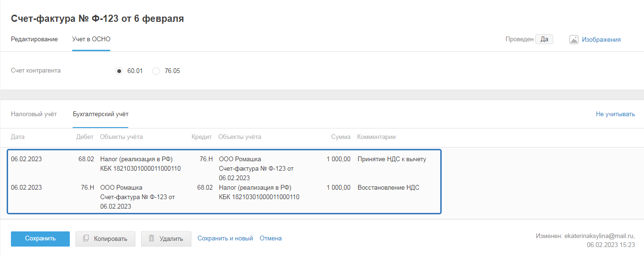Open the Учет в ОСНО tab
This screenshot has width=644, height=257.
pos(91,39)
